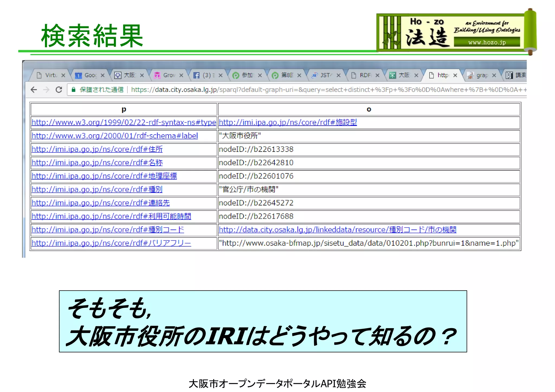Click the p column header
Screen dimensions: 555x392
pyautogui.click(x=124, y=109)
